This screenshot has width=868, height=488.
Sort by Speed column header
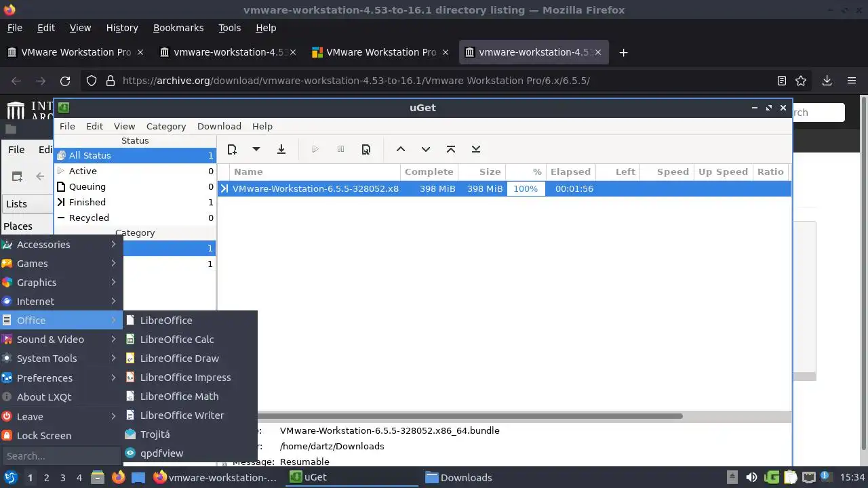click(x=666, y=171)
